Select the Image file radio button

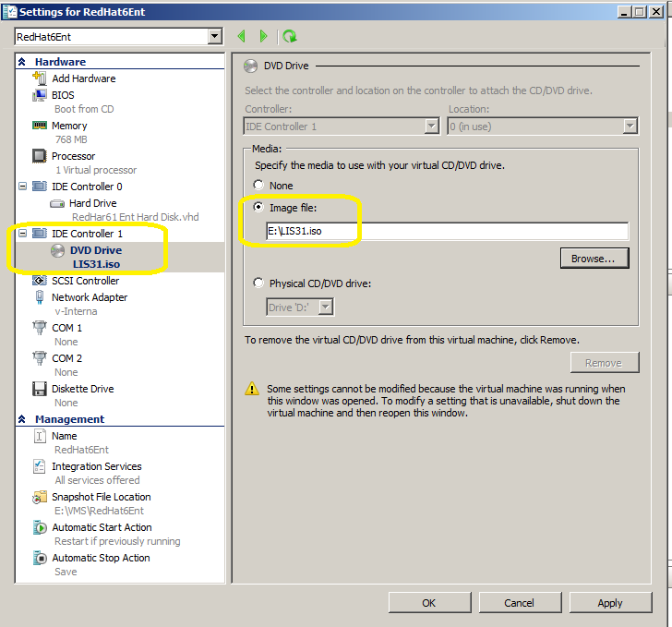point(258,208)
